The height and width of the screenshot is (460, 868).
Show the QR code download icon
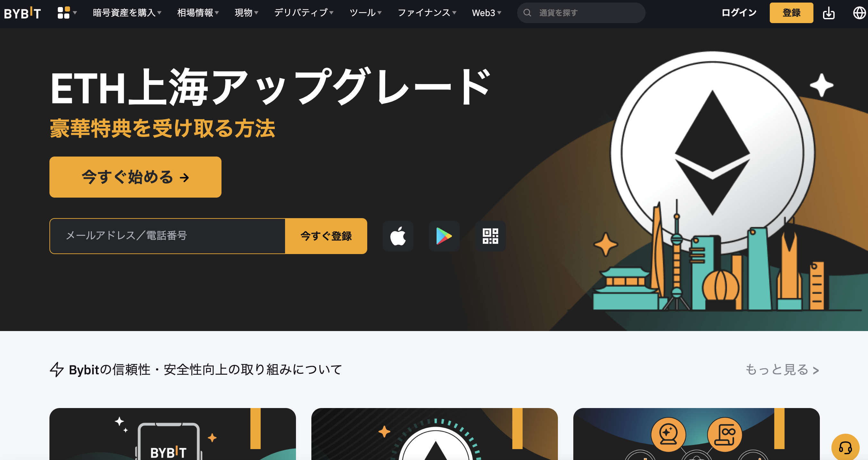[490, 236]
